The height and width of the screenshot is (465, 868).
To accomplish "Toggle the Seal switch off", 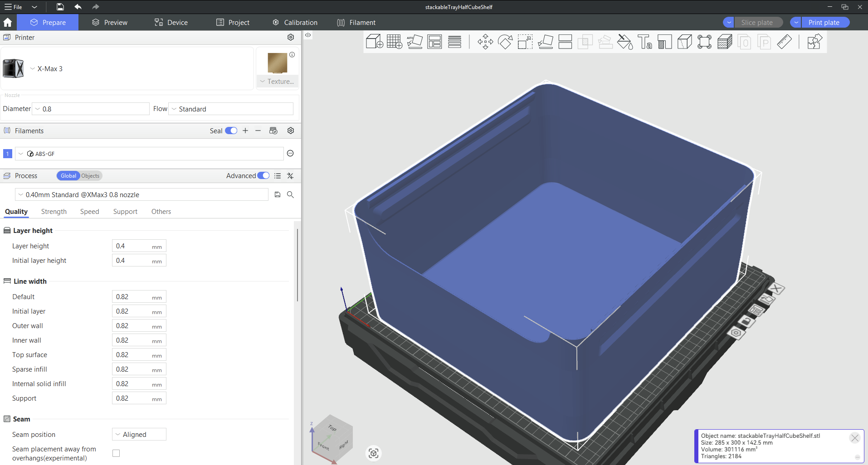I will pyautogui.click(x=231, y=131).
